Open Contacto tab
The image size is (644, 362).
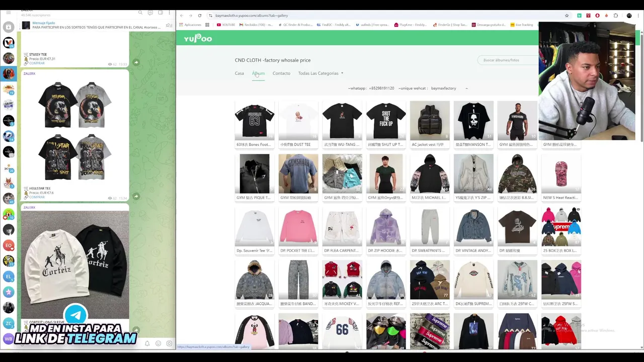click(x=281, y=73)
